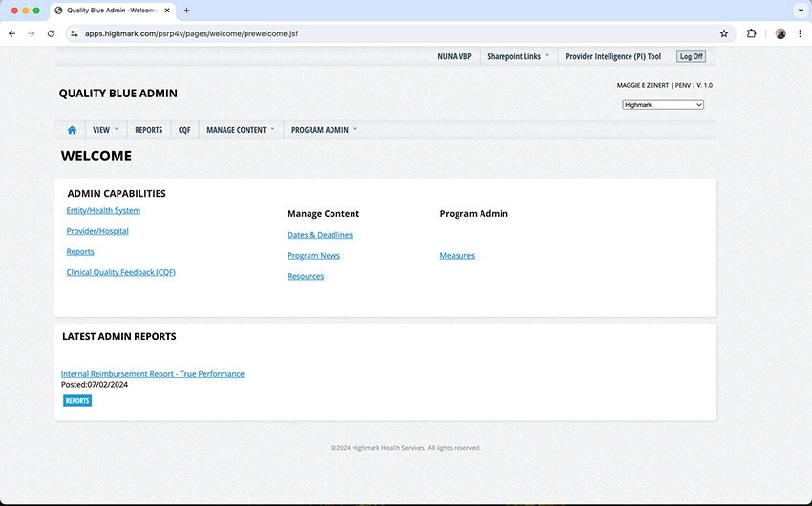Select CQF in the navigation bar

click(x=184, y=130)
